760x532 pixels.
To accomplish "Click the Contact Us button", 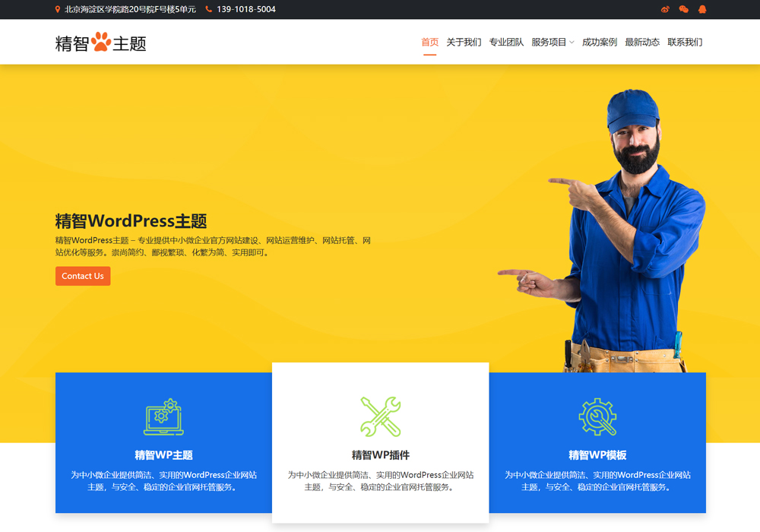I will 82,276.
